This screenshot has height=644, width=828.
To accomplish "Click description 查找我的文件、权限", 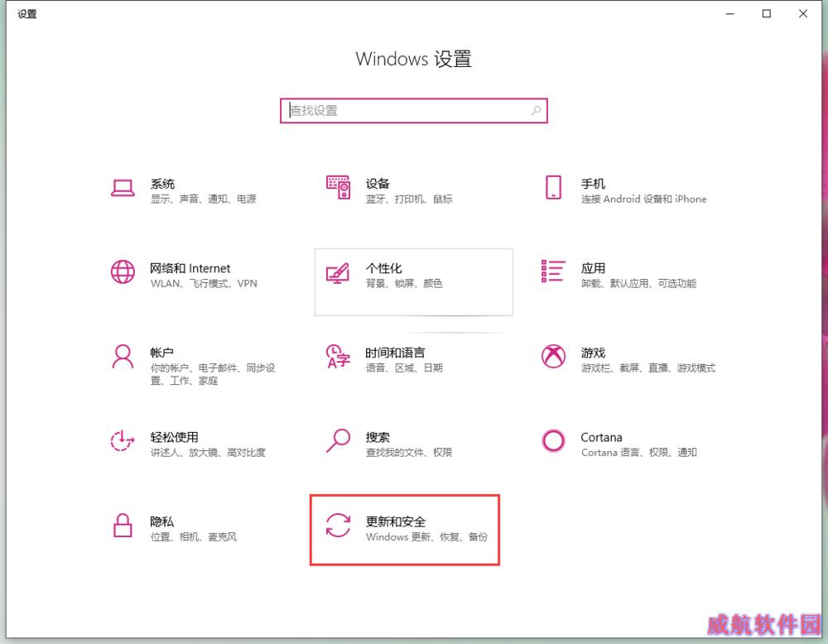I will (x=409, y=453).
